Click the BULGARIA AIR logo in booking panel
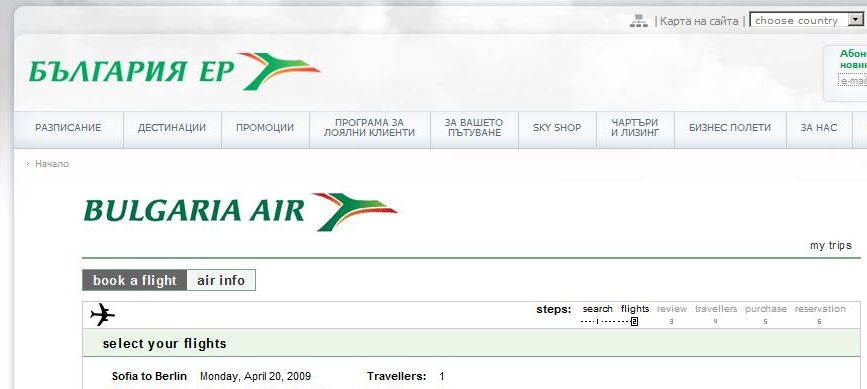867x389 pixels. [240, 212]
